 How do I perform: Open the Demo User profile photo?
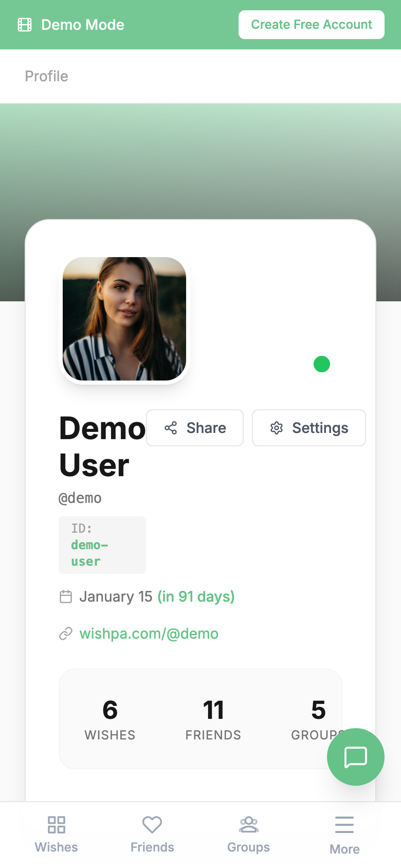pyautogui.click(x=124, y=319)
